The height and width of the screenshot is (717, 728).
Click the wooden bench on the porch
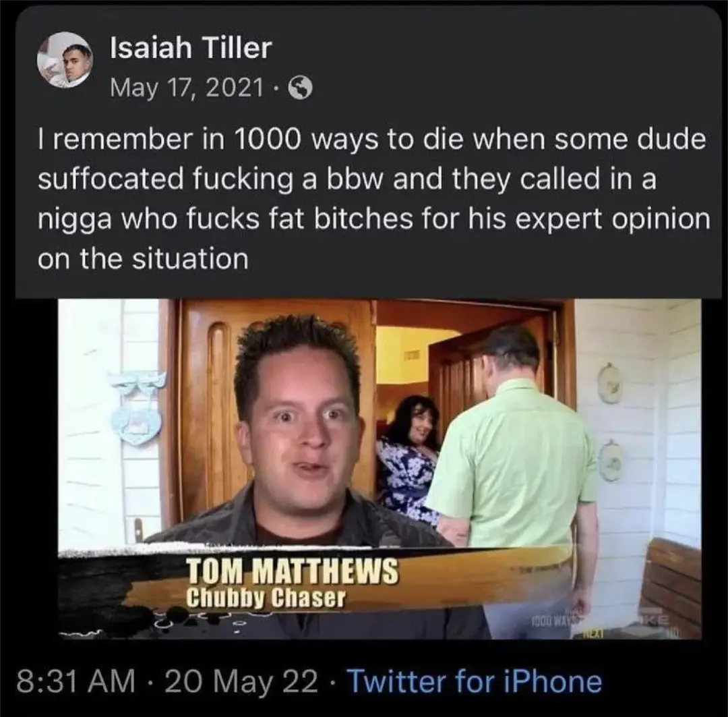tap(671, 585)
